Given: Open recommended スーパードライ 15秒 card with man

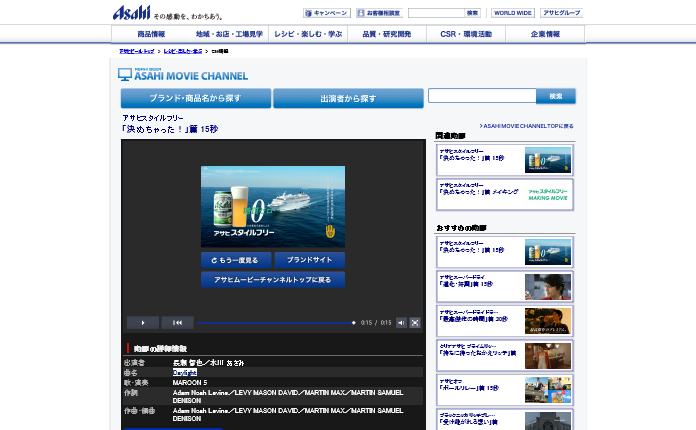Looking at the screenshot, I should pos(505,287).
